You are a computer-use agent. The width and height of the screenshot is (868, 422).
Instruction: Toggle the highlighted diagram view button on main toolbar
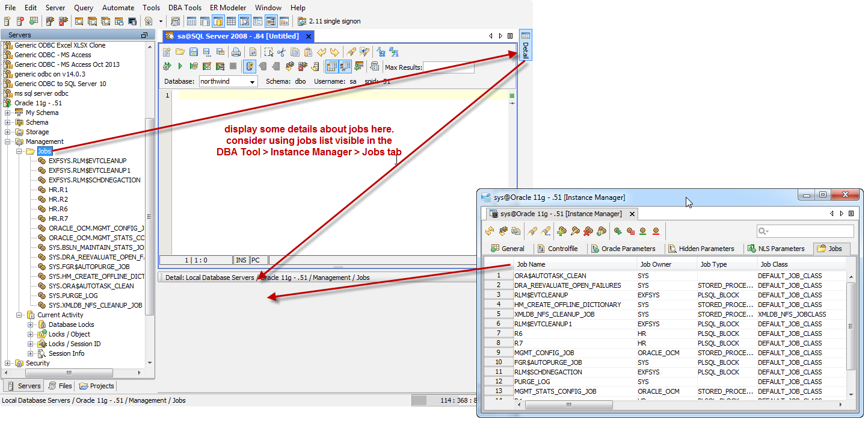point(271,21)
